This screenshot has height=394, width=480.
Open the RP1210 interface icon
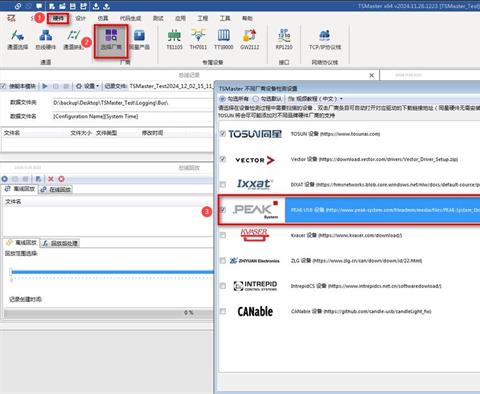pos(284,39)
